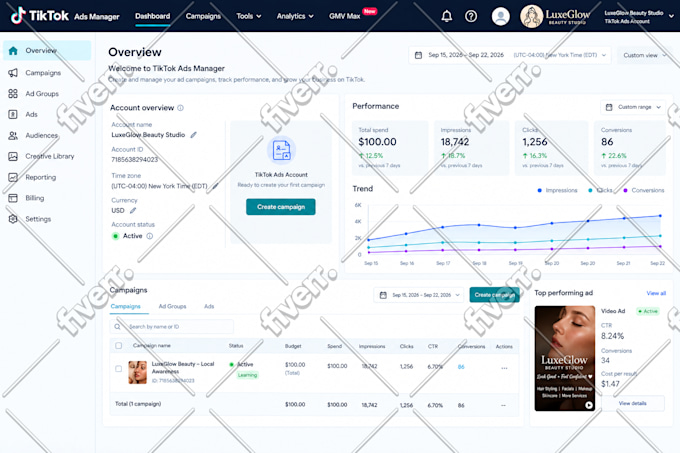The height and width of the screenshot is (453, 680).
Task: Click the Conversions 86 metric card
Action: pyautogui.click(x=630, y=148)
